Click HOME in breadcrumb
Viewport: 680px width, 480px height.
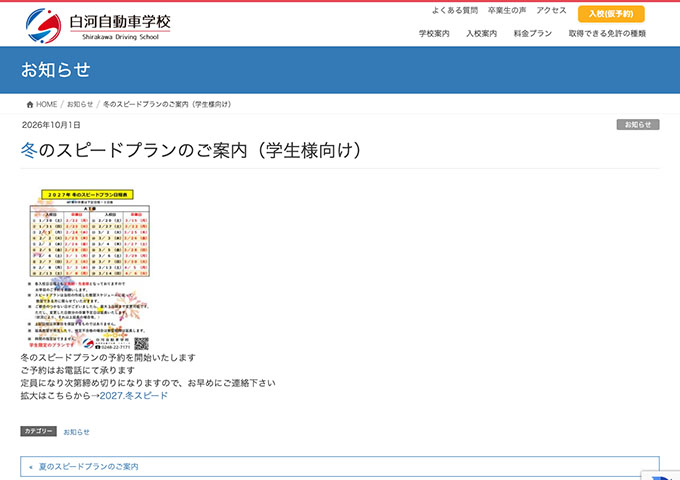pos(46,104)
